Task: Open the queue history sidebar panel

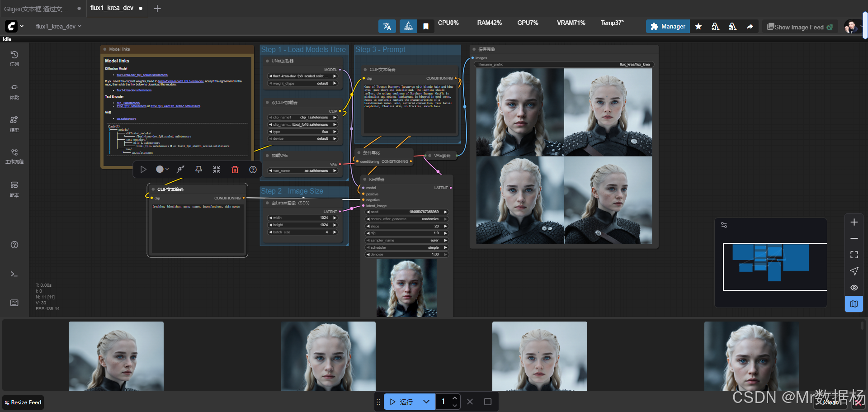Action: (14, 58)
